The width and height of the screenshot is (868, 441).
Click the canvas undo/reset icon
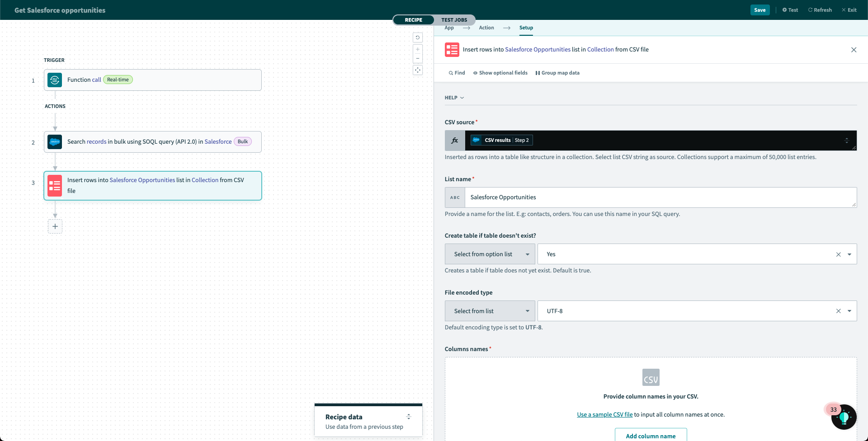tap(418, 38)
